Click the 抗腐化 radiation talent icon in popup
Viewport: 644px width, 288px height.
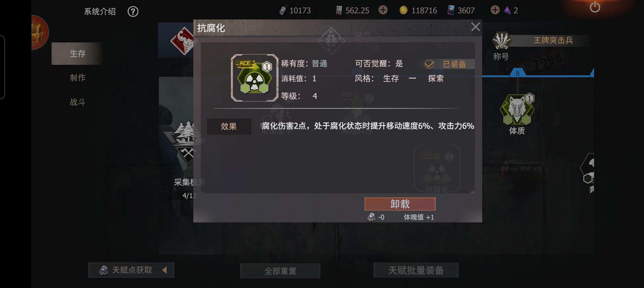[x=255, y=78]
